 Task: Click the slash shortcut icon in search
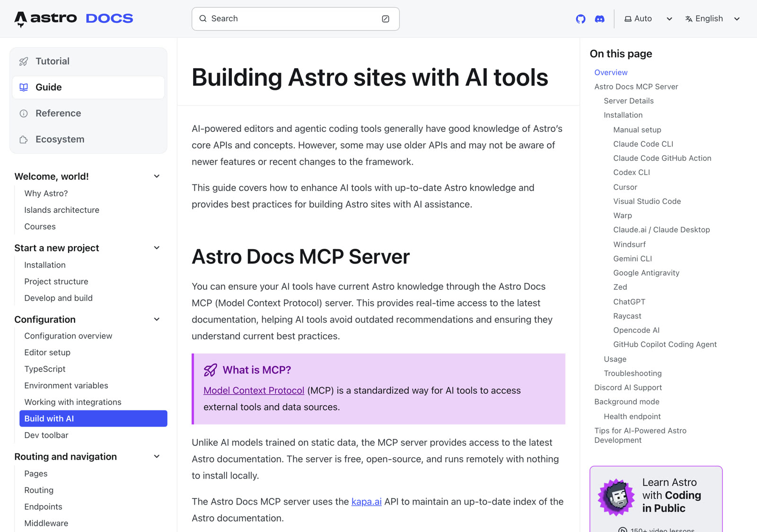click(x=386, y=19)
